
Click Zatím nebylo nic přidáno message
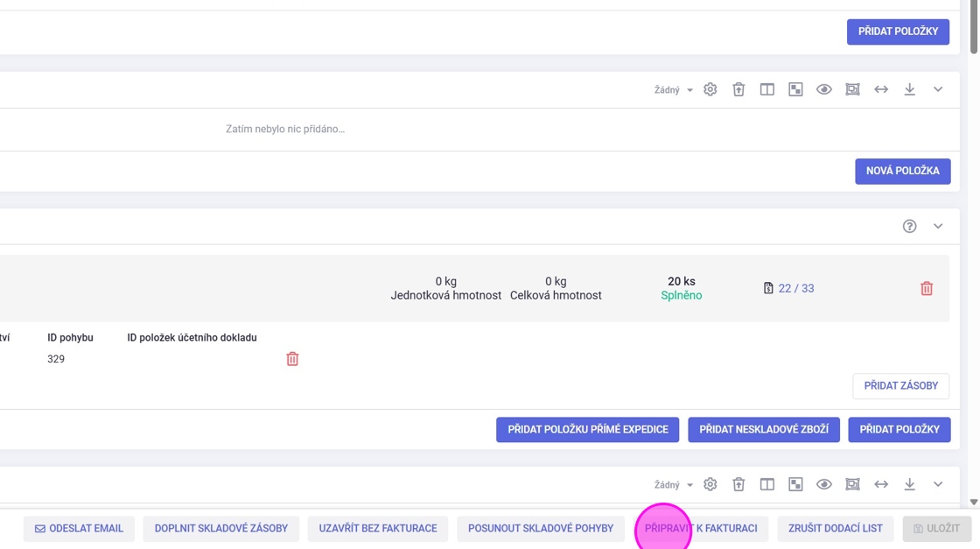[x=285, y=129]
